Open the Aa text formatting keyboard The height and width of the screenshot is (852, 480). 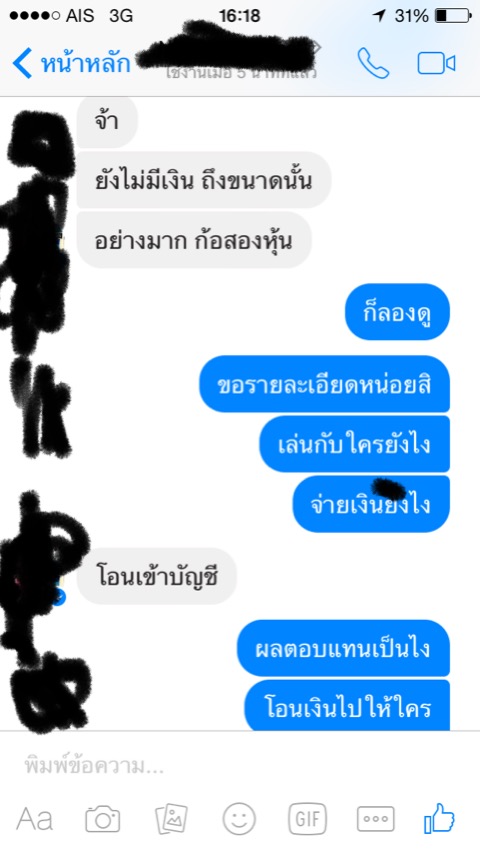click(34, 819)
